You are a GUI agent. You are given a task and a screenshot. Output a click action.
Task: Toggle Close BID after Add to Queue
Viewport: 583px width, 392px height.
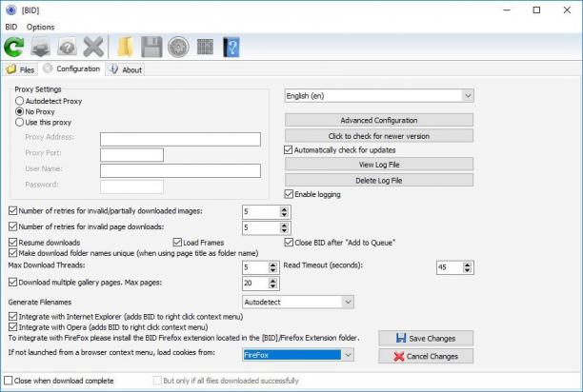[289, 243]
